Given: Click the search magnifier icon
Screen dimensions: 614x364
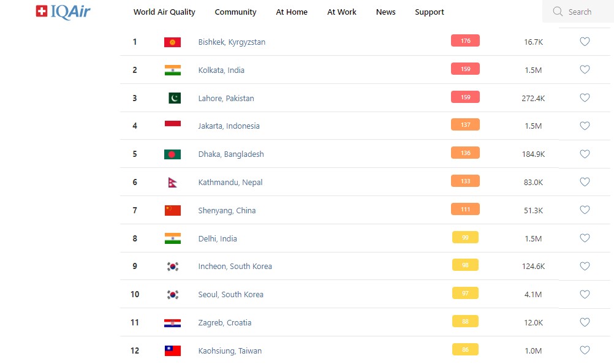Looking at the screenshot, I should coord(558,12).
